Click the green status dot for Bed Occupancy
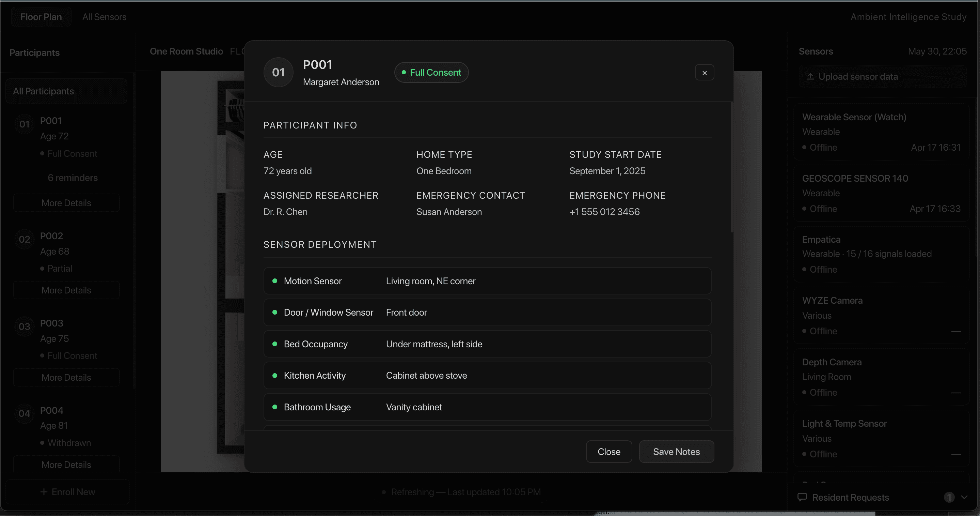 pyautogui.click(x=275, y=344)
